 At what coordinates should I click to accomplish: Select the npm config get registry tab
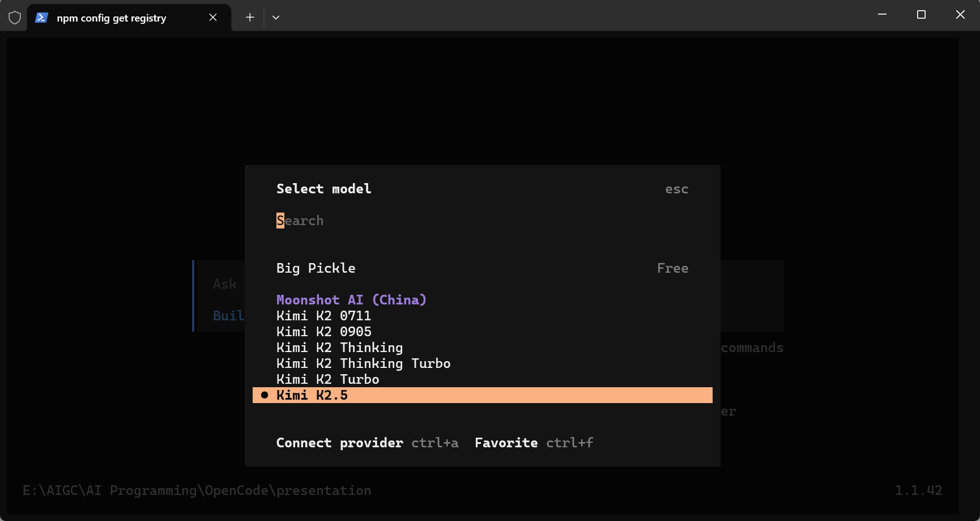click(129, 18)
